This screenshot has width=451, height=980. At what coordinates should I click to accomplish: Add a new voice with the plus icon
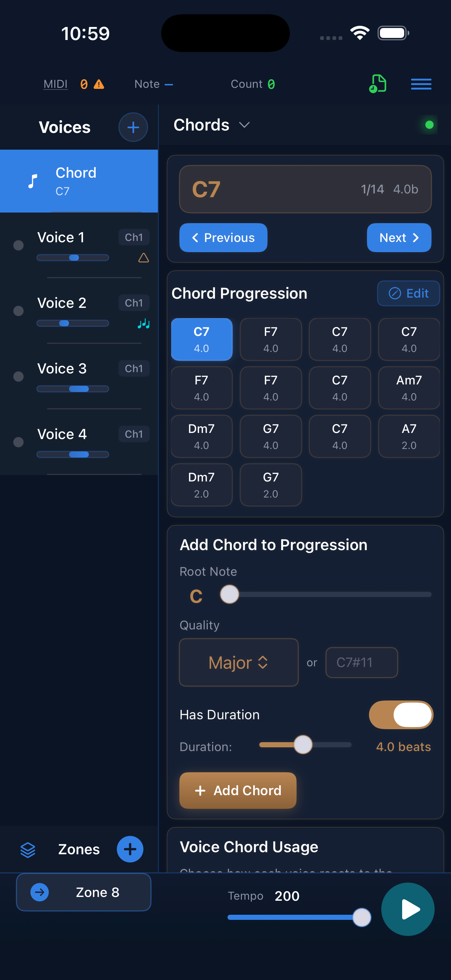point(133,127)
